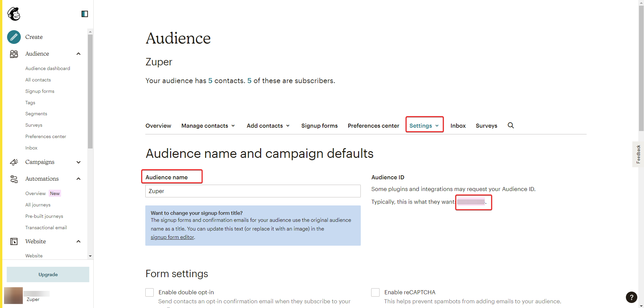Collapse the sidebar with the panel icon

[85, 14]
